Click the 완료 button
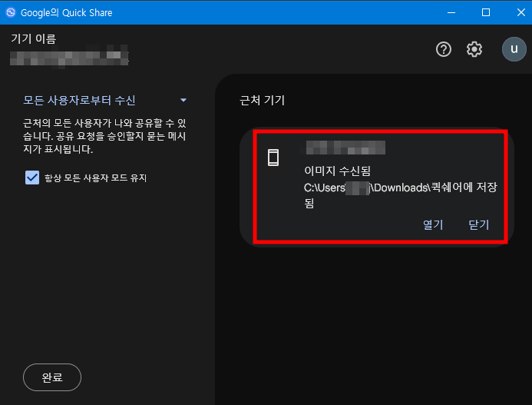The image size is (532, 405). click(x=52, y=377)
